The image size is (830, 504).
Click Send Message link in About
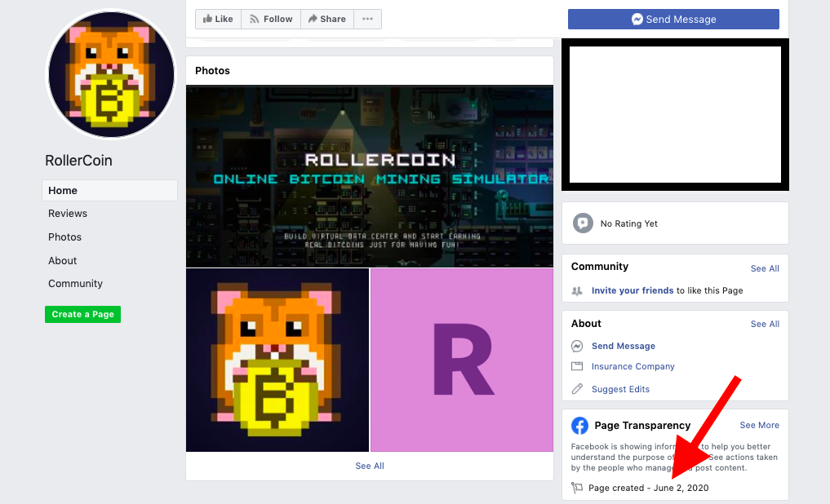click(623, 346)
